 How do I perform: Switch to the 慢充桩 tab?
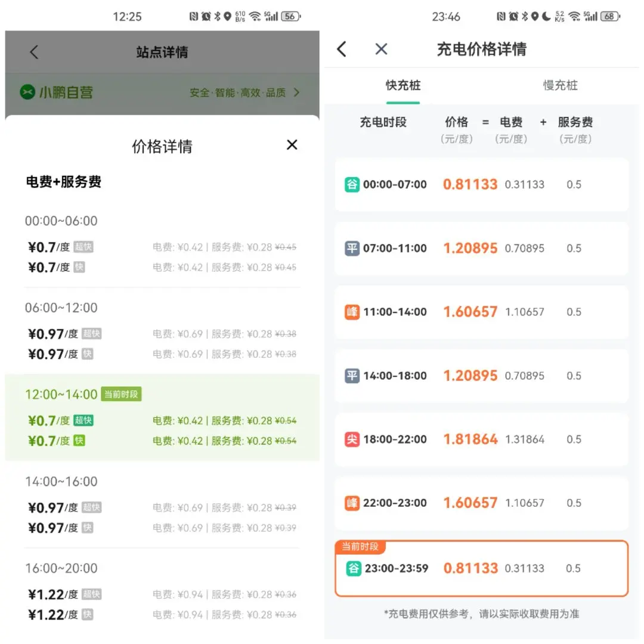pyautogui.click(x=560, y=85)
